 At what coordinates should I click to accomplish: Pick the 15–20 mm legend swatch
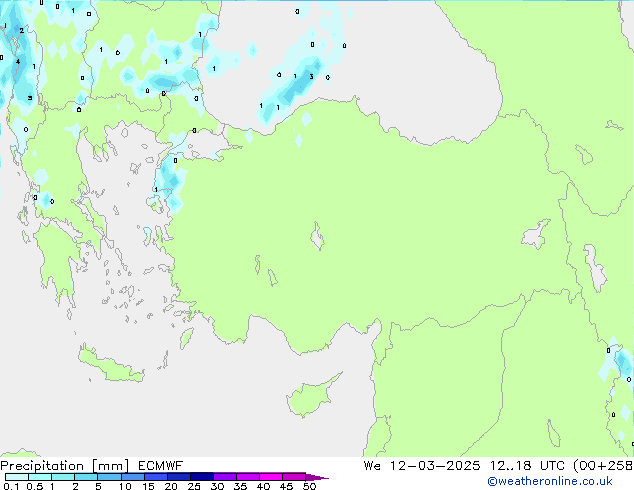pyautogui.click(x=155, y=477)
